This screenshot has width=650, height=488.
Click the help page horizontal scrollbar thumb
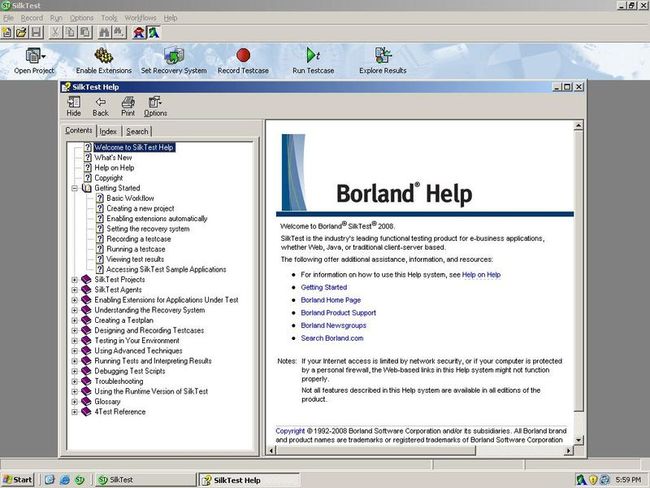[x=376, y=450]
